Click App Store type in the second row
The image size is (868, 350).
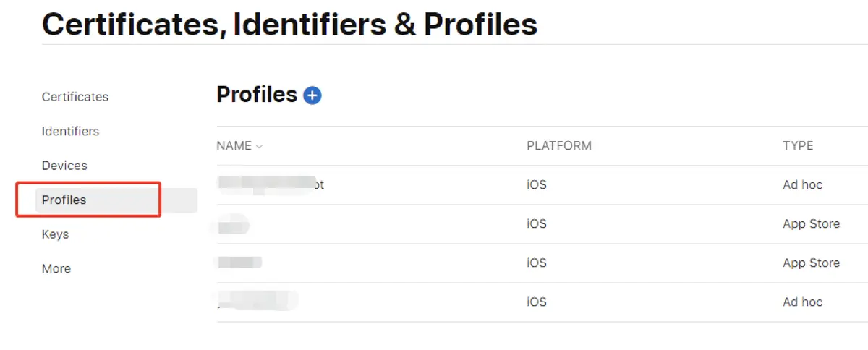(811, 223)
